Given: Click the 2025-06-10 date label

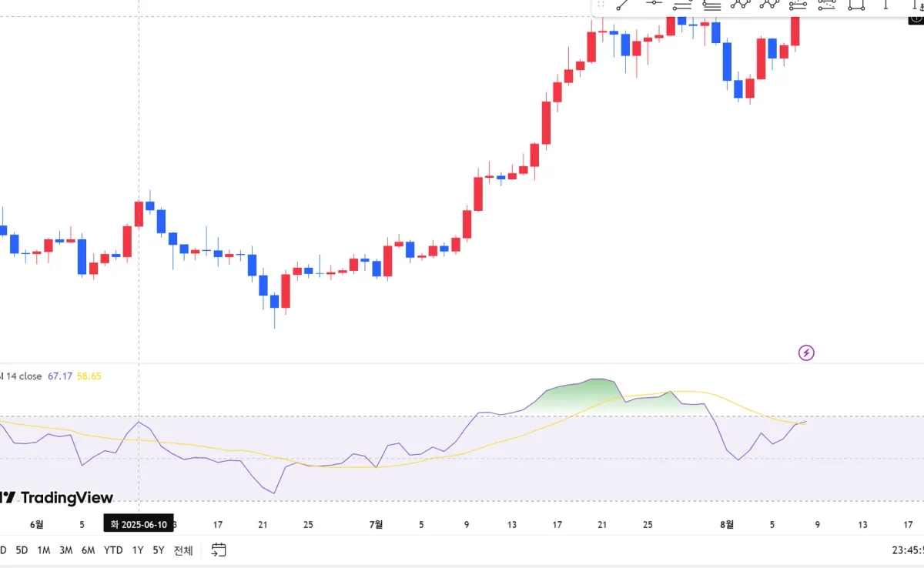Looking at the screenshot, I should (139, 524).
